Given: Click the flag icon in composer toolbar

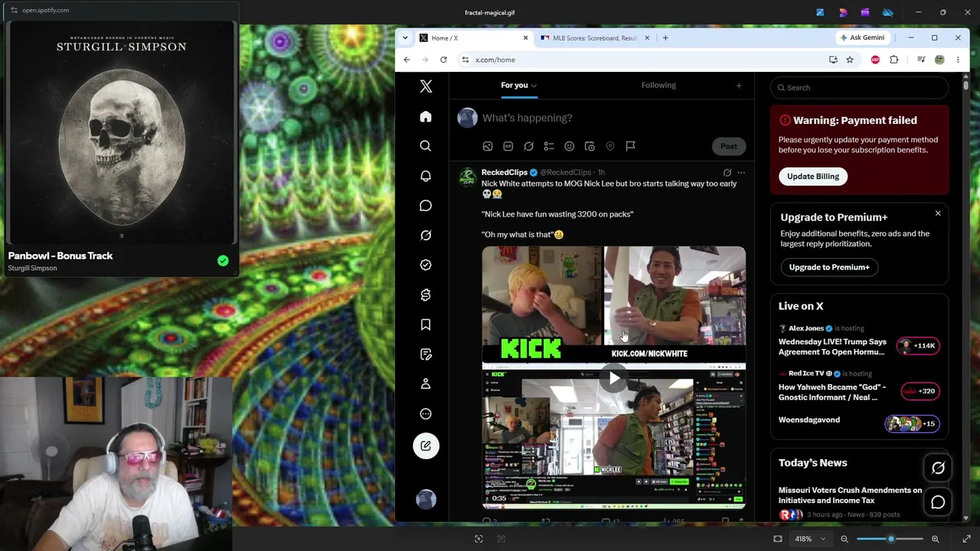Looking at the screenshot, I should pos(630,146).
